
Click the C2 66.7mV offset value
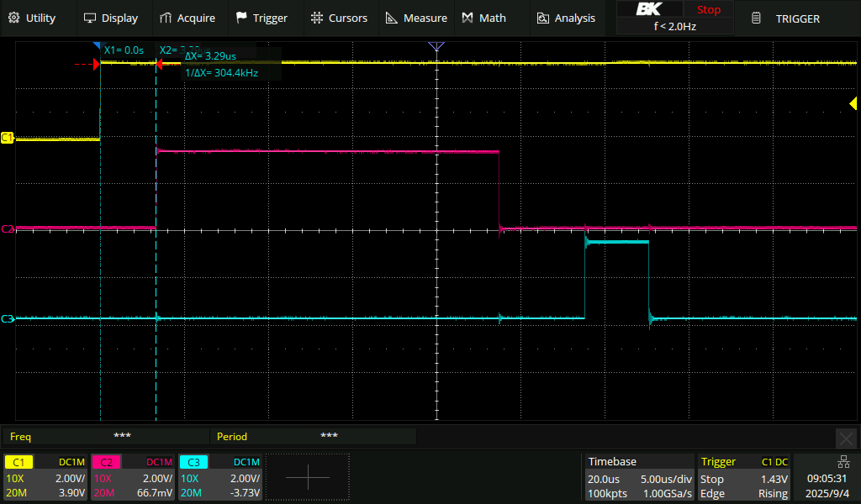pos(155,493)
